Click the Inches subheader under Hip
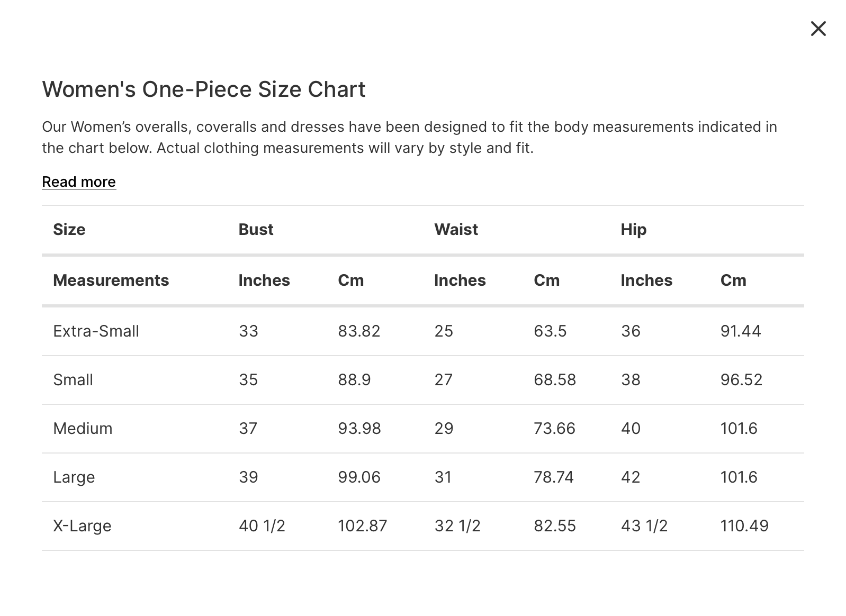The width and height of the screenshot is (846, 616). (x=646, y=280)
